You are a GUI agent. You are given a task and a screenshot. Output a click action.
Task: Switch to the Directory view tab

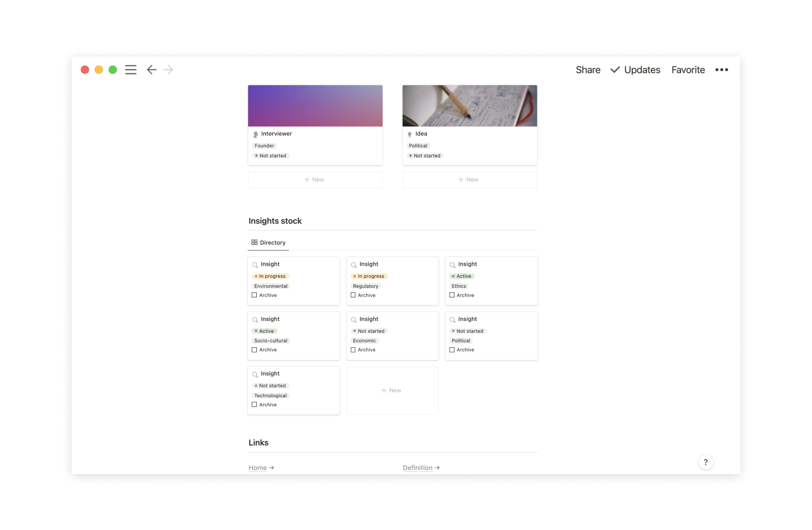[x=268, y=242]
